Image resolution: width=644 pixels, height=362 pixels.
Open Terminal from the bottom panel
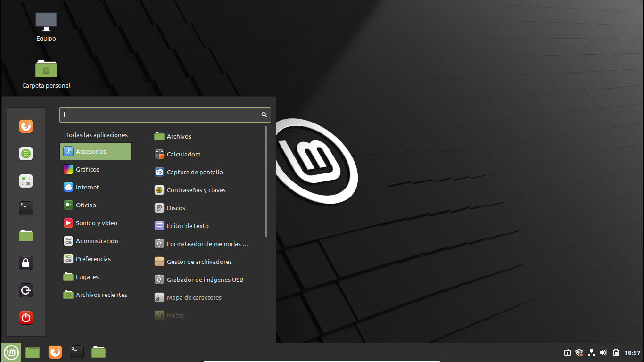pos(77,352)
